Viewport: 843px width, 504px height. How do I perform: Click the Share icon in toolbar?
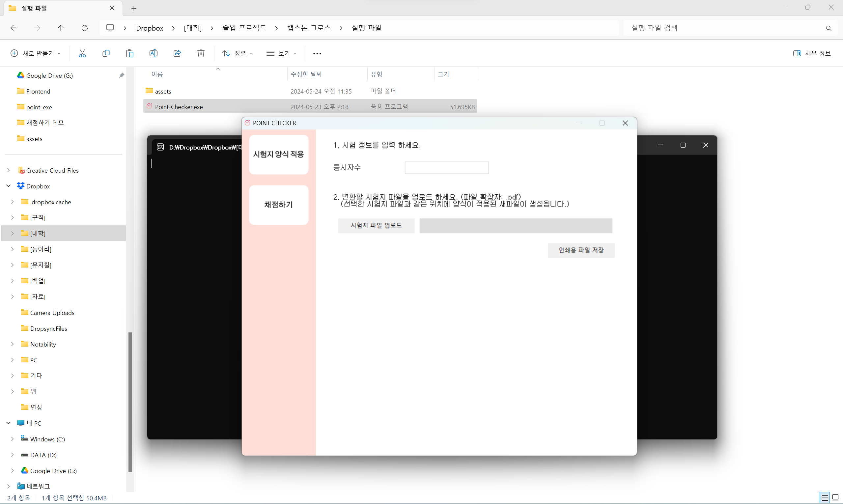pyautogui.click(x=177, y=53)
